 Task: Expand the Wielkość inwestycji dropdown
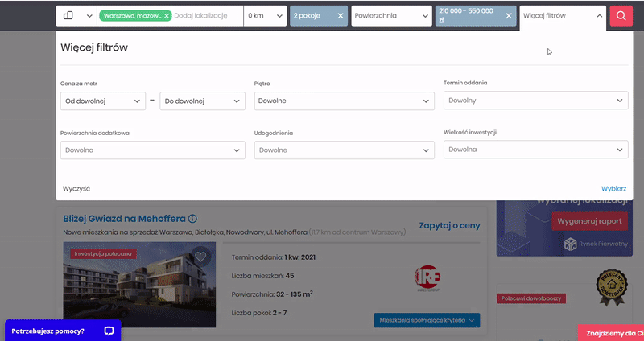[x=536, y=150]
